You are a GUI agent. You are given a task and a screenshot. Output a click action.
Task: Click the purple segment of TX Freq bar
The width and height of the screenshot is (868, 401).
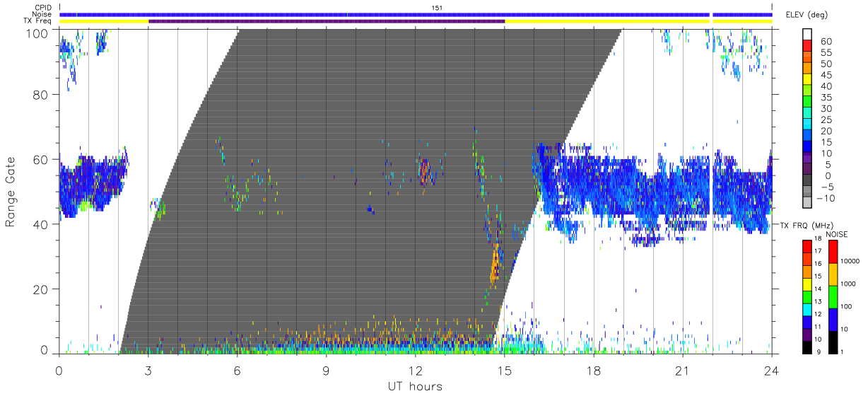pos(327,21)
